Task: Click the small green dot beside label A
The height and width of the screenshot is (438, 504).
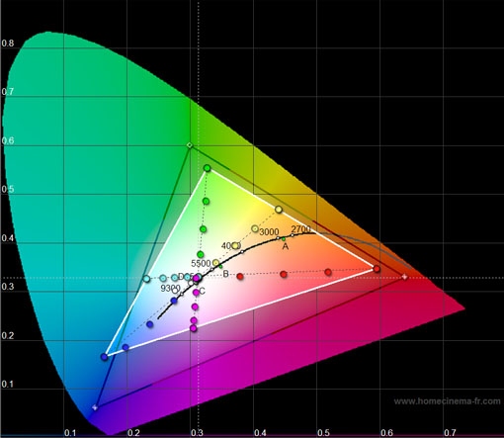Action: point(284,239)
